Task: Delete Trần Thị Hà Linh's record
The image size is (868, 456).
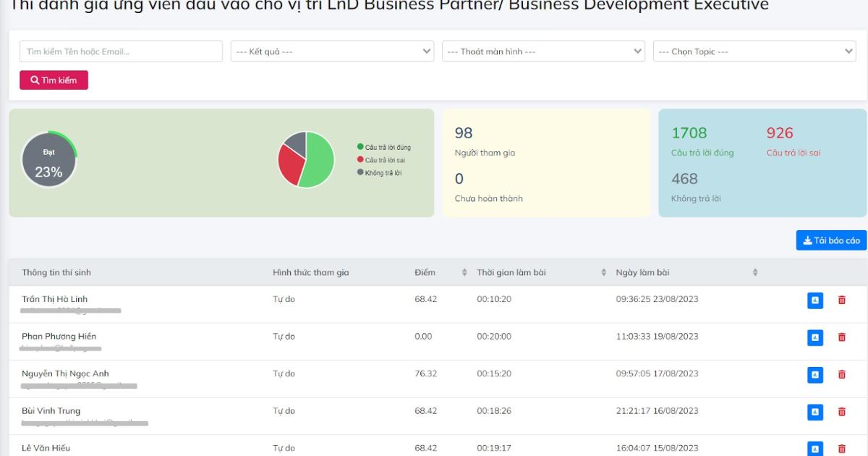Action: pyautogui.click(x=841, y=300)
